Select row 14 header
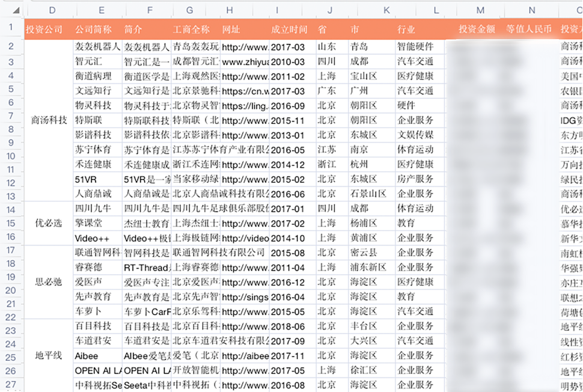This screenshot has height=392, width=583. [11, 210]
